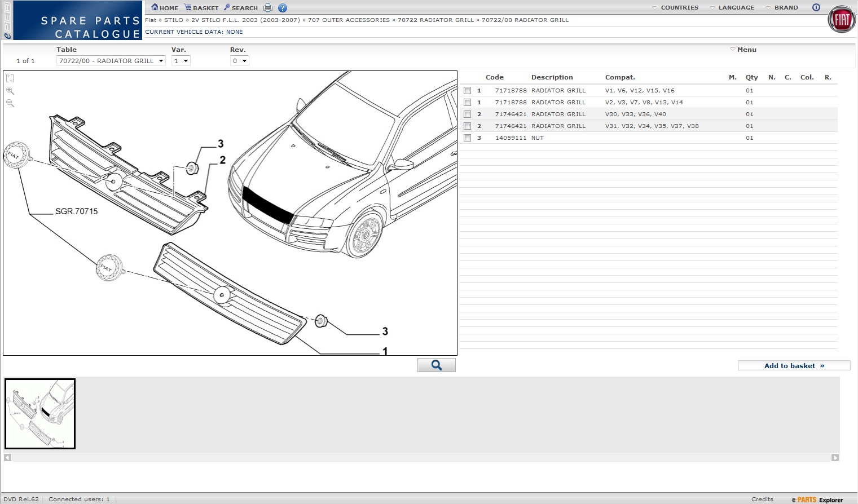Image resolution: width=858 pixels, height=504 pixels.
Task: Click upper callout 3 in diagram
Action: pyautogui.click(x=221, y=144)
